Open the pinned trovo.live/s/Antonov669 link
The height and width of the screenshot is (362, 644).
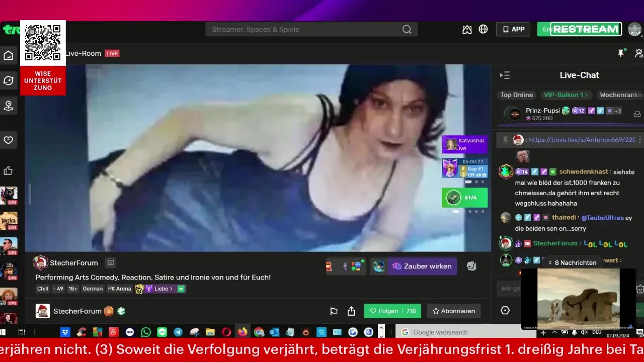click(582, 140)
